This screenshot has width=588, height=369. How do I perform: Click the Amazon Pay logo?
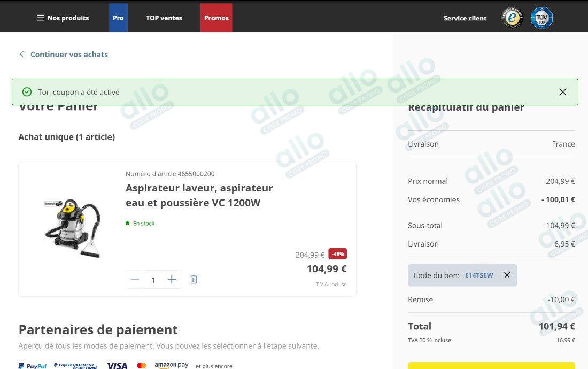point(172,365)
